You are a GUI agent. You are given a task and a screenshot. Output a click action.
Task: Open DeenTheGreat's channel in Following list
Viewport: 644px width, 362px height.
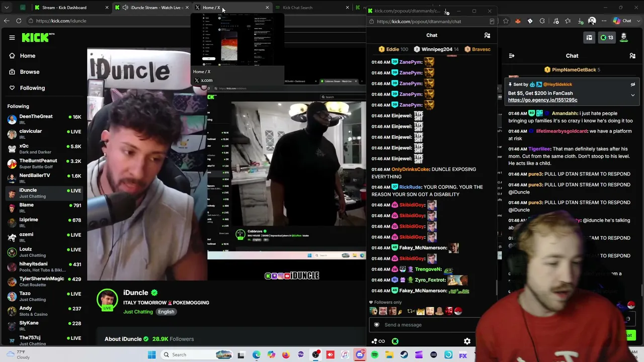coord(44,119)
